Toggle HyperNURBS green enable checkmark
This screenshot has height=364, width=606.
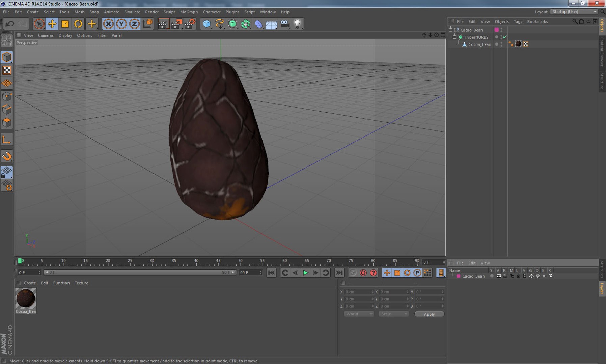[505, 37]
